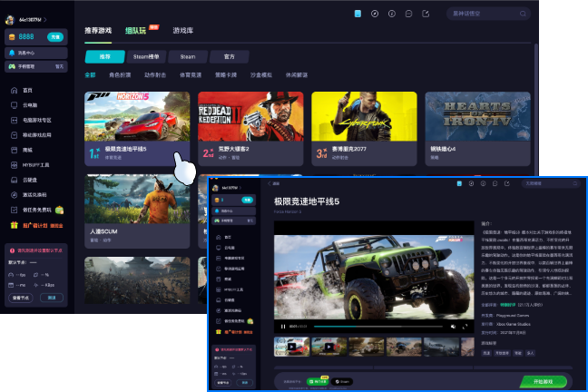Screen dimensions: 588x392
Task: Expand the username chevron in main window
Action: [x=45, y=20]
